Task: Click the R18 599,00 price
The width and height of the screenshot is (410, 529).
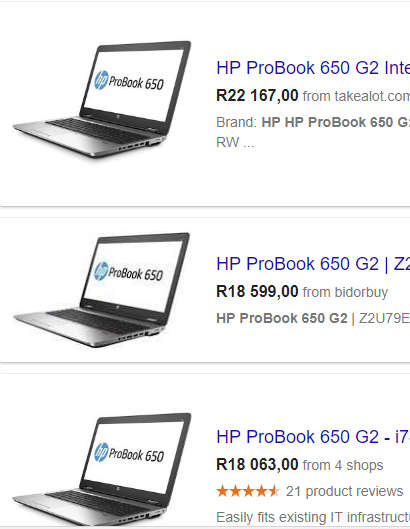Action: tap(257, 291)
